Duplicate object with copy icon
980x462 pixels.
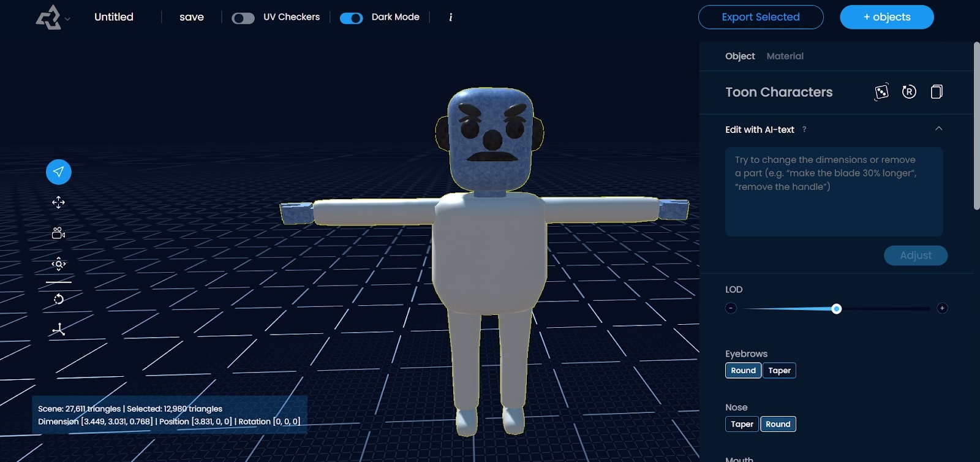click(937, 92)
